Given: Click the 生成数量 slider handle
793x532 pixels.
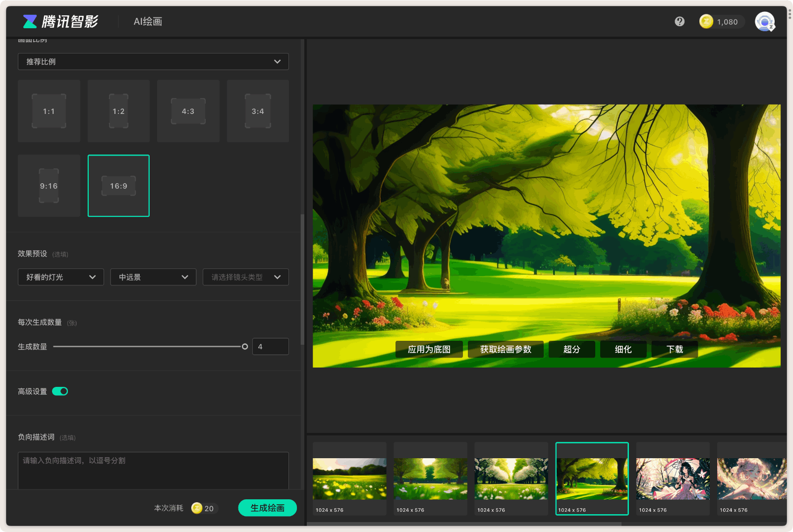Looking at the screenshot, I should coord(244,347).
